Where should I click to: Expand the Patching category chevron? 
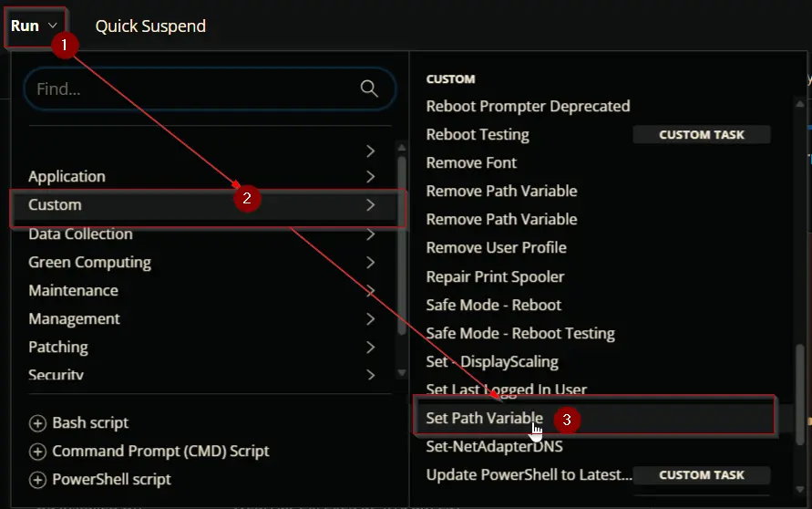coord(370,348)
